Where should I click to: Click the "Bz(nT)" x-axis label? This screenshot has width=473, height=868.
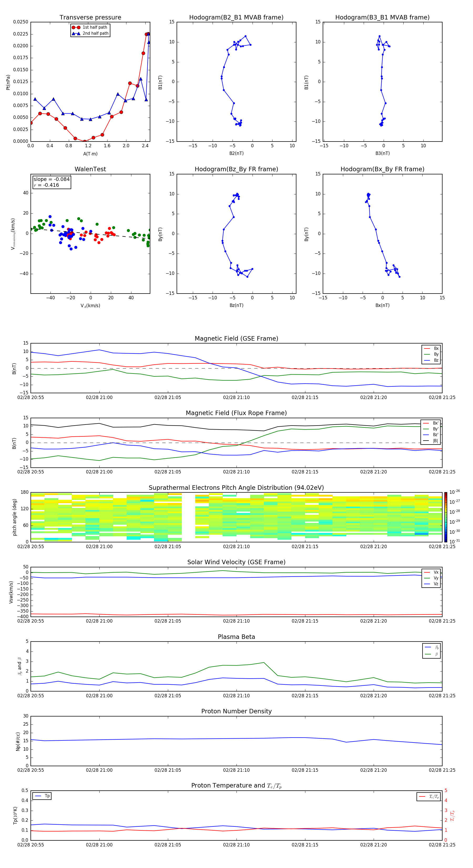pyautogui.click(x=236, y=305)
